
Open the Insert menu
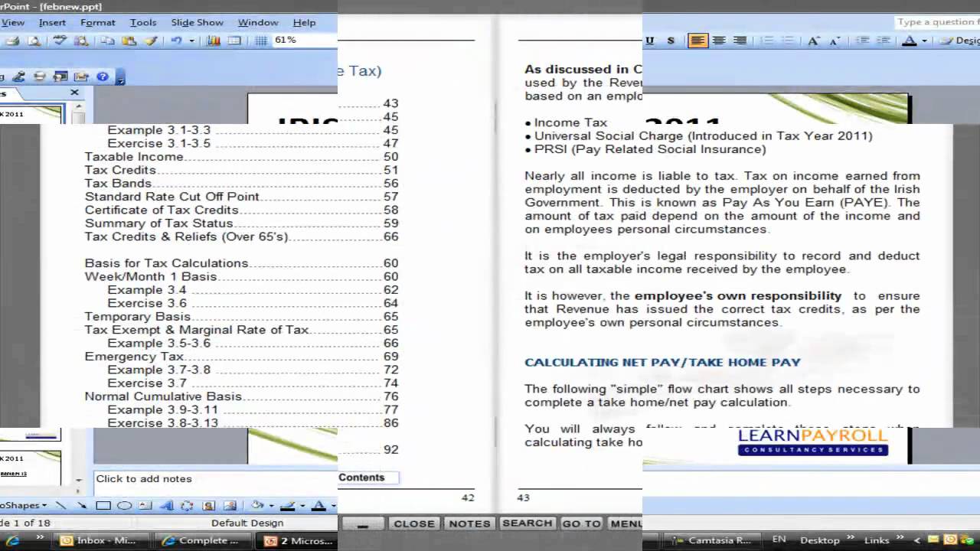point(52,22)
